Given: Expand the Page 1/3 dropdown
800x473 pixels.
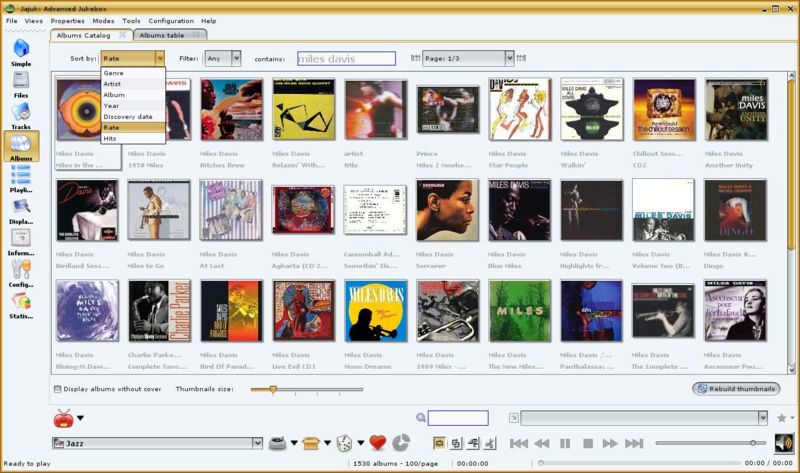Looking at the screenshot, I should tap(509, 59).
